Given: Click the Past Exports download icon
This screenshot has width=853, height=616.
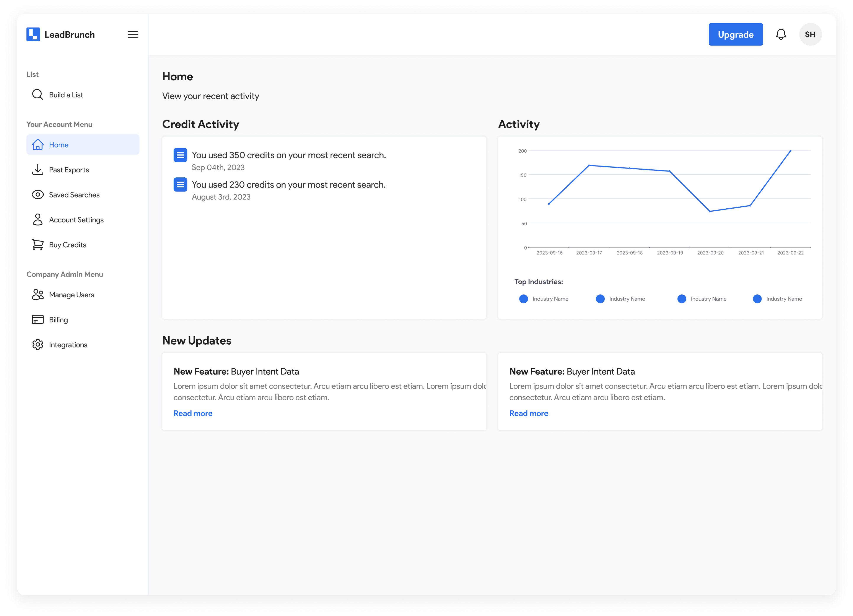Looking at the screenshot, I should coord(38,170).
